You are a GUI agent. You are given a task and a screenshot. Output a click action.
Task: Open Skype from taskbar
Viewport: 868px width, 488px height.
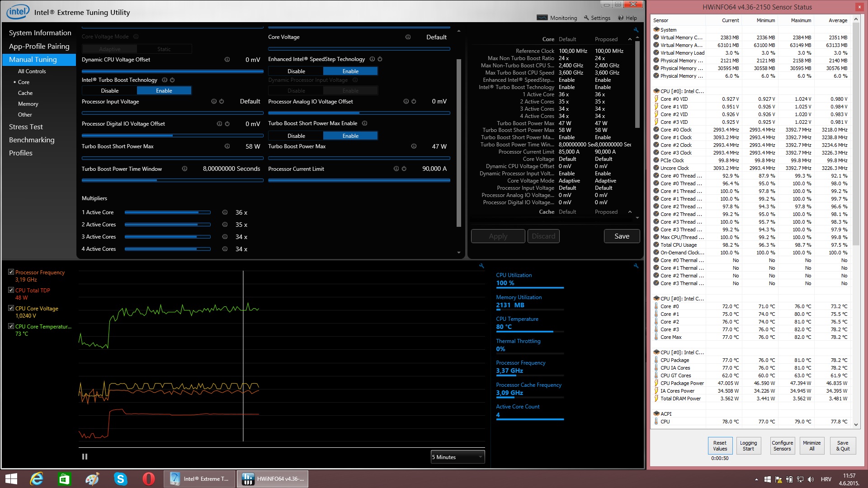click(120, 479)
